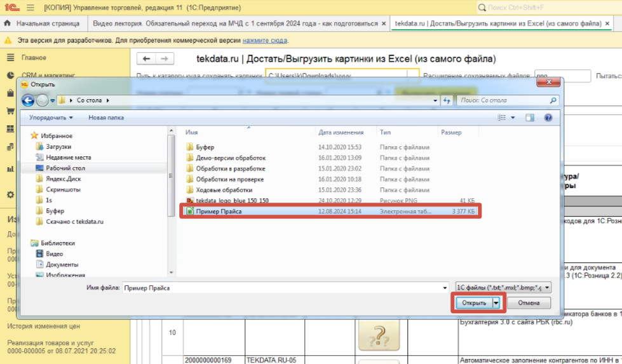Viewport: 622px width, 364px height.
Task: Select Загрузки in navigation tree
Action: [58, 146]
